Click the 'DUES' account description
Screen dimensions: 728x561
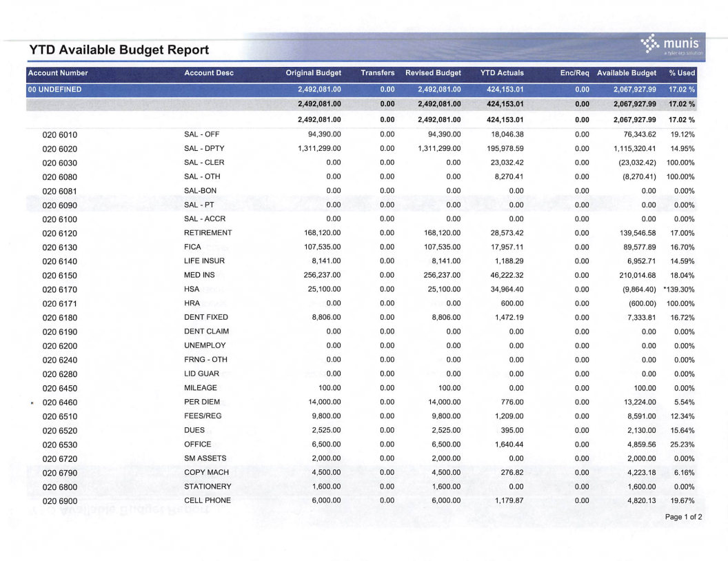194,430
